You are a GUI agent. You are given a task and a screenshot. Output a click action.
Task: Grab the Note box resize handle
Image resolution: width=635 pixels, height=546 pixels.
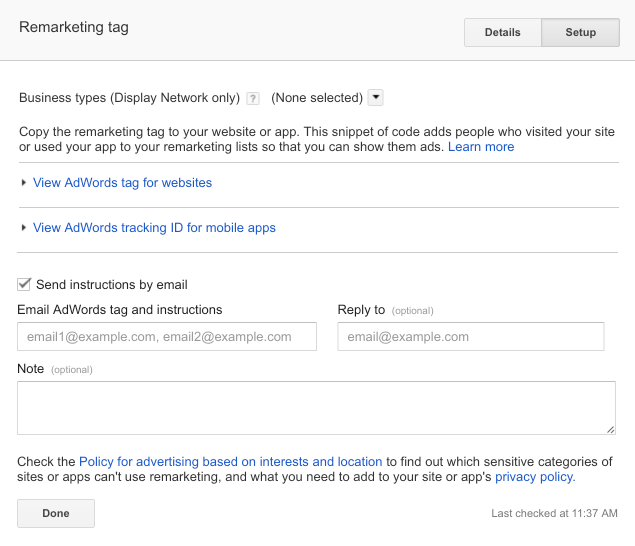point(609,429)
